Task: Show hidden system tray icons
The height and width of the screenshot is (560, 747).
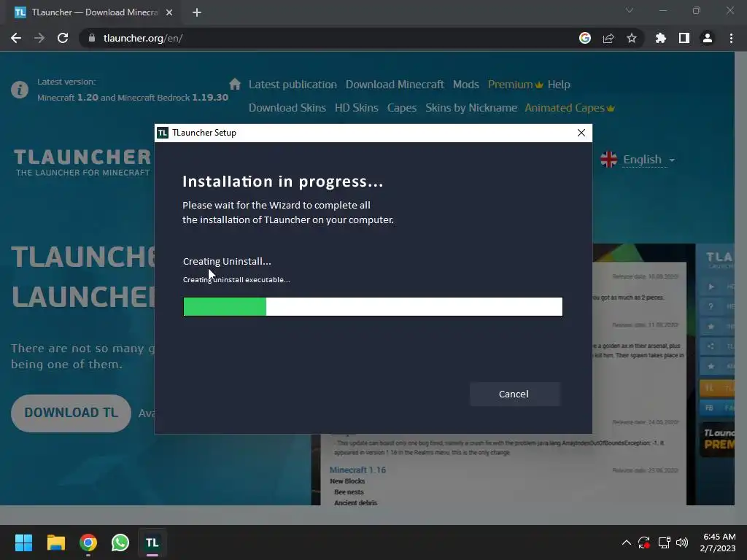Action: click(x=627, y=542)
